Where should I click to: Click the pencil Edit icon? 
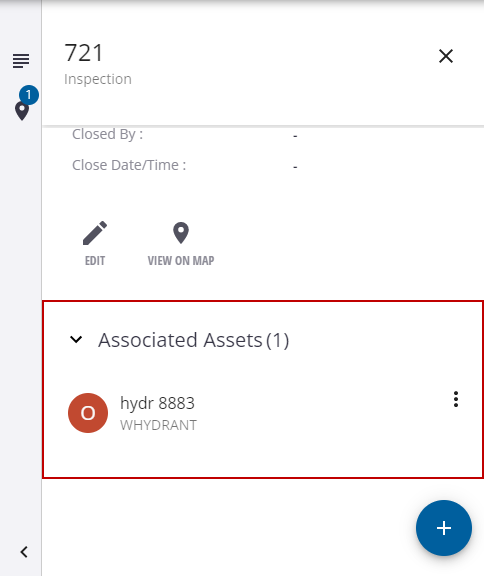[95, 233]
